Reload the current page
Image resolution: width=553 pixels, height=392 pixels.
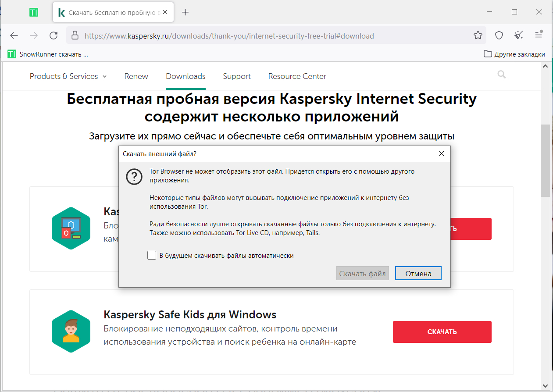click(54, 36)
